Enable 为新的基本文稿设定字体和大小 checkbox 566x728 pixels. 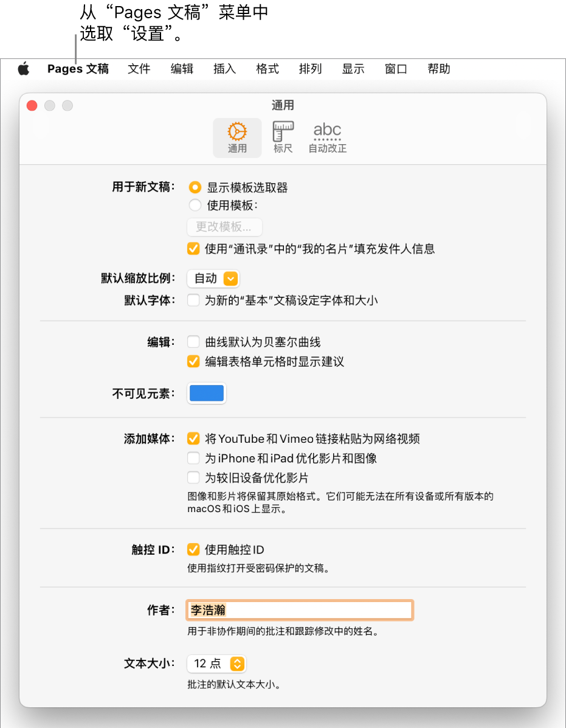(x=193, y=300)
